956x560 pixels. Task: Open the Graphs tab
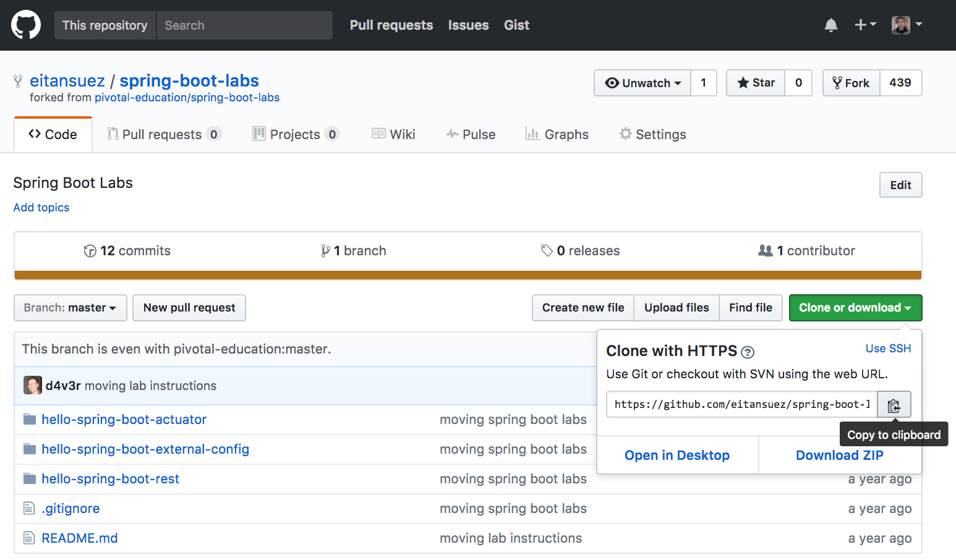click(557, 135)
